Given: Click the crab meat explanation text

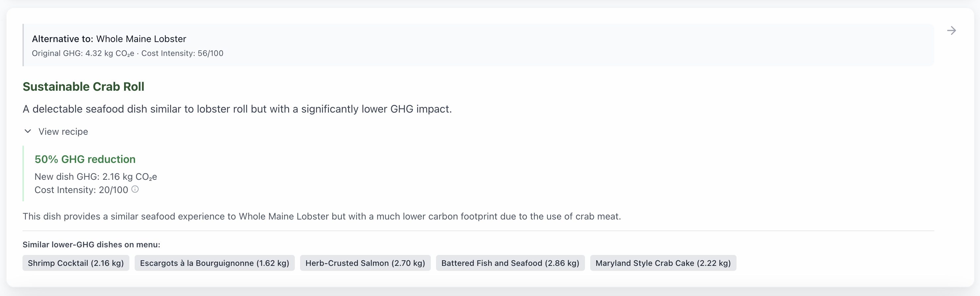Looking at the screenshot, I should (322, 217).
